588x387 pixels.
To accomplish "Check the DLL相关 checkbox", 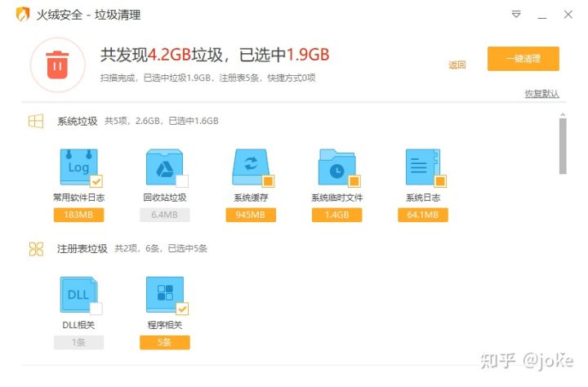I will pos(96,309).
